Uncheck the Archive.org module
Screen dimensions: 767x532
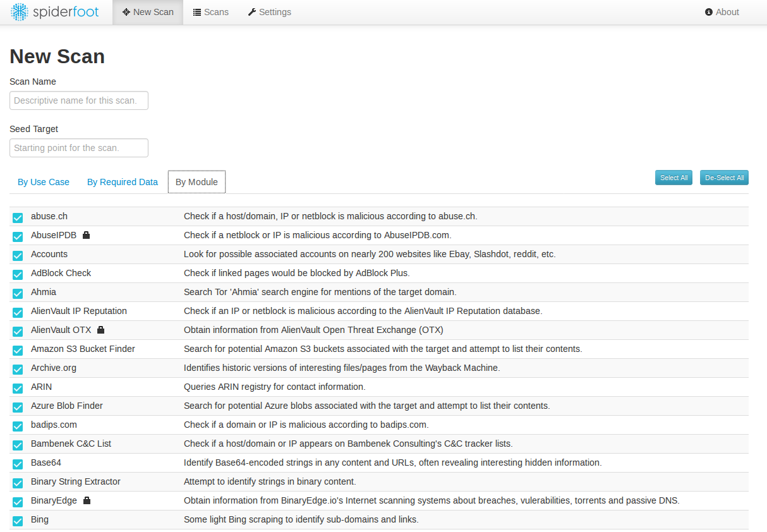coord(17,369)
